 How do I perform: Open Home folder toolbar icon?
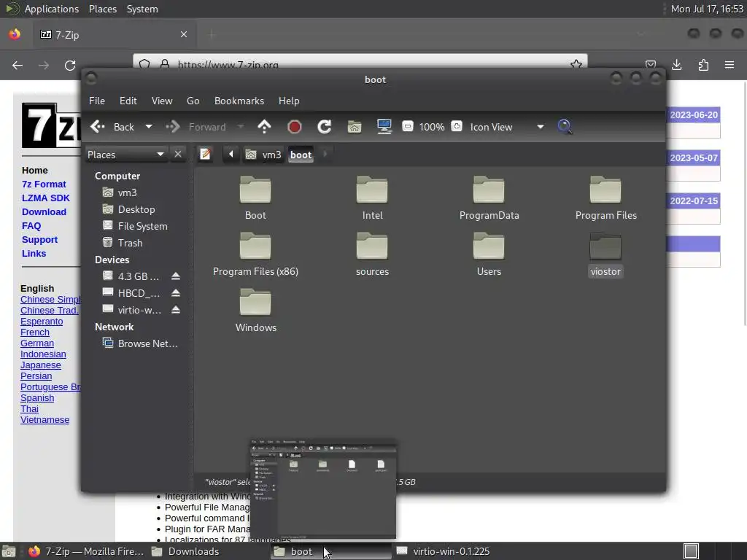[x=355, y=127]
